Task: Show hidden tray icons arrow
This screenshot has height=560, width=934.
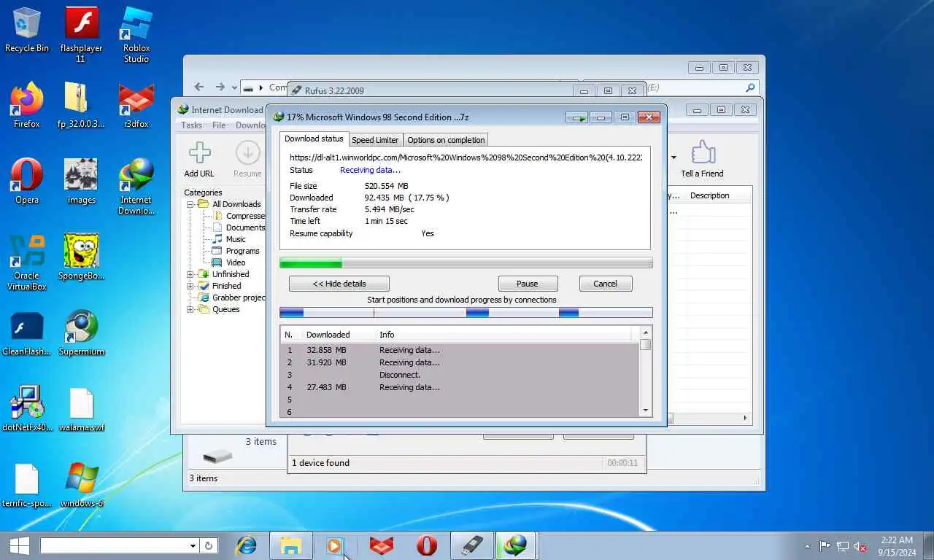Action: click(807, 546)
